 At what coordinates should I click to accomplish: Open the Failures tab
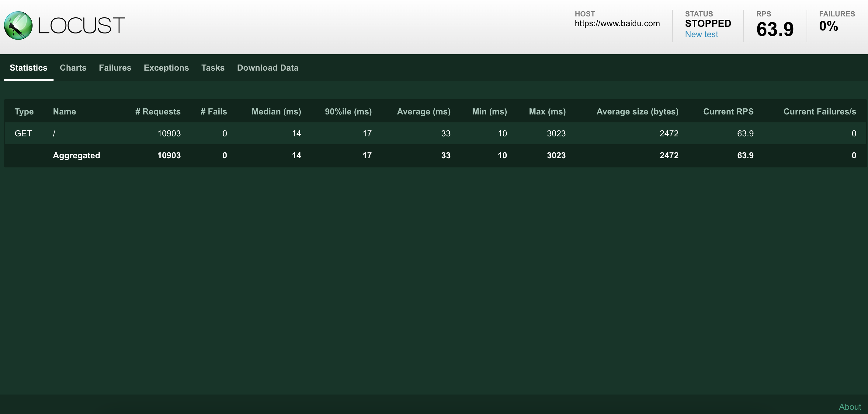pyautogui.click(x=115, y=68)
